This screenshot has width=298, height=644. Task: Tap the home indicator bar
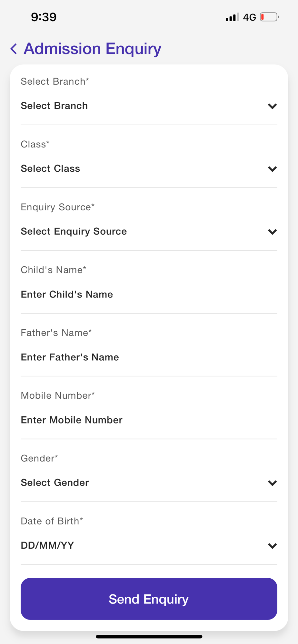tap(149, 637)
